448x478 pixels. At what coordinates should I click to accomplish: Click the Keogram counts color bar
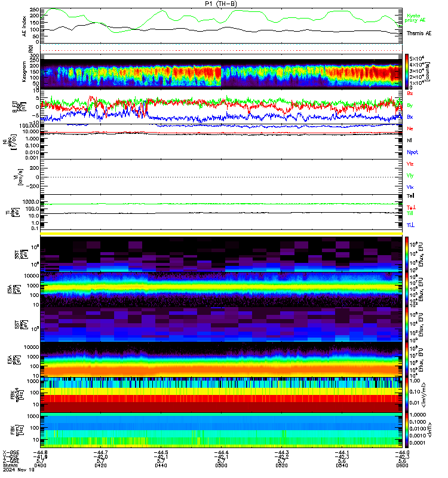pyautogui.click(x=407, y=72)
